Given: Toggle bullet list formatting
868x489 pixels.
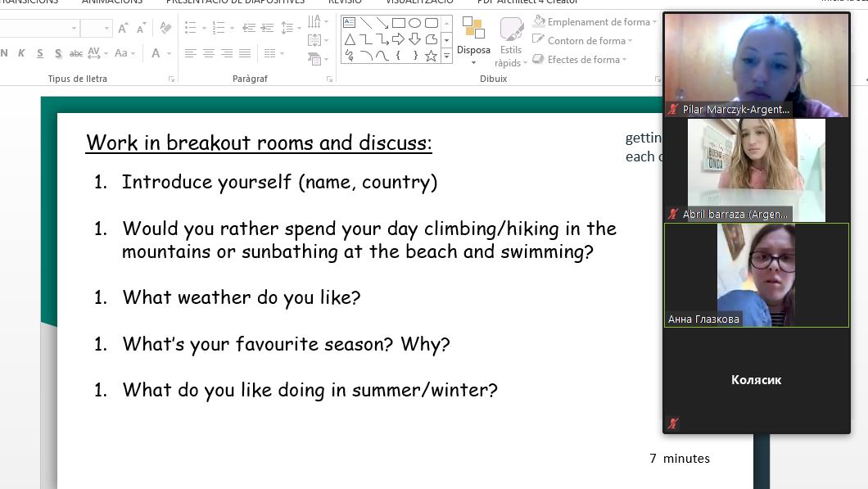Looking at the screenshot, I should click(191, 27).
